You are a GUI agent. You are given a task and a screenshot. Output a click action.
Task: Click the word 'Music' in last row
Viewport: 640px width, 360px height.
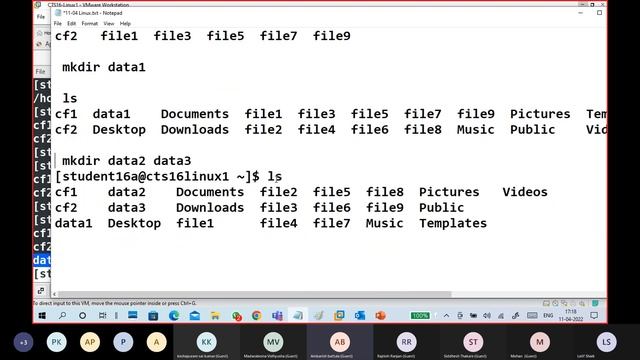click(x=384, y=223)
